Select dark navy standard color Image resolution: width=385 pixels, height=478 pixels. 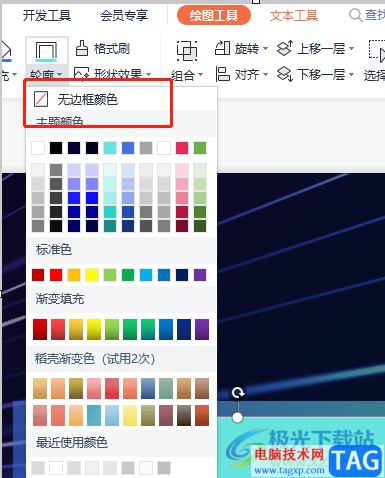click(182, 275)
